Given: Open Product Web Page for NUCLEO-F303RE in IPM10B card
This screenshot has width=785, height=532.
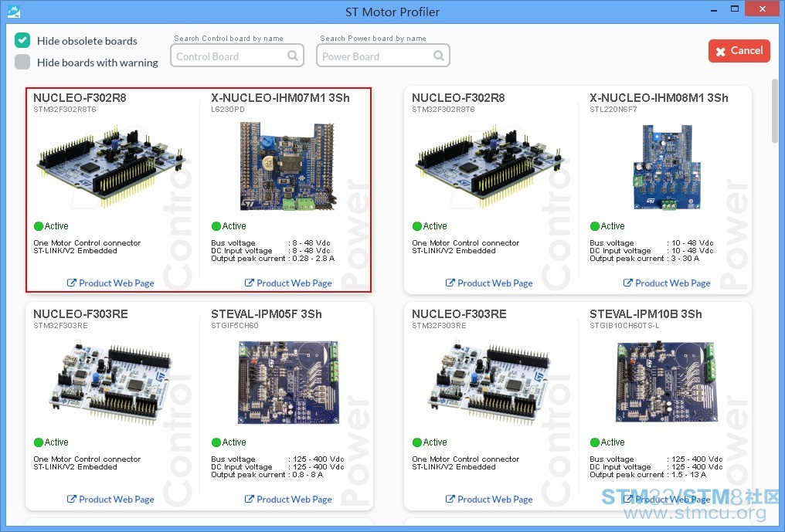Looking at the screenshot, I should (489, 500).
